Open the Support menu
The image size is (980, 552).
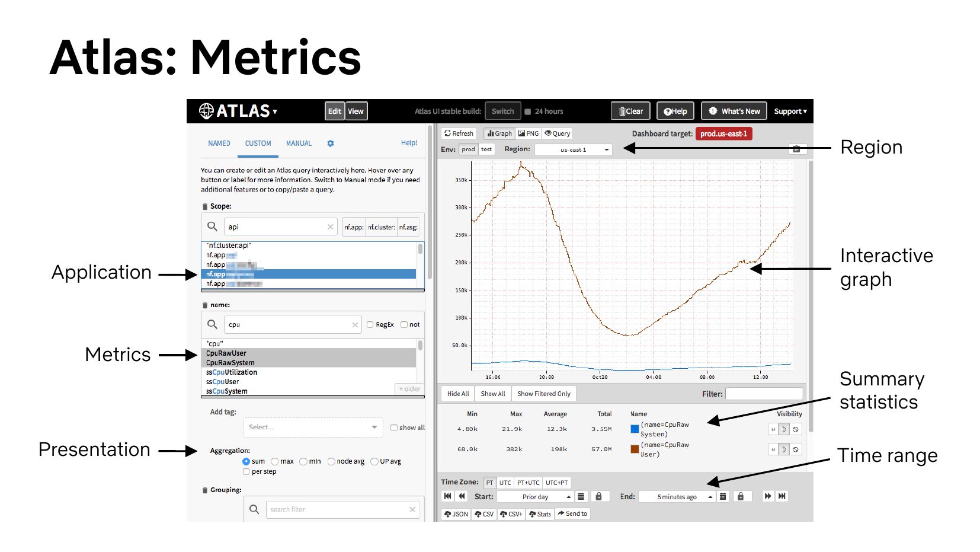(x=790, y=111)
